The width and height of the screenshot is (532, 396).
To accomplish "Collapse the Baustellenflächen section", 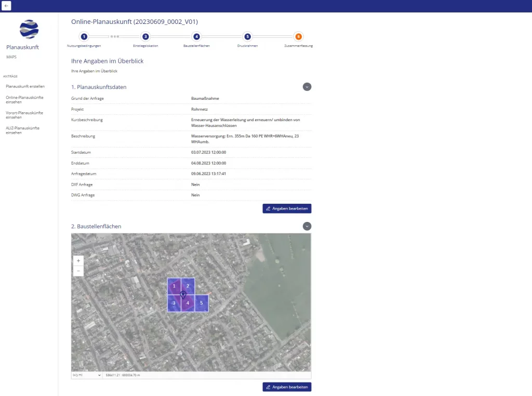I will (x=307, y=226).
